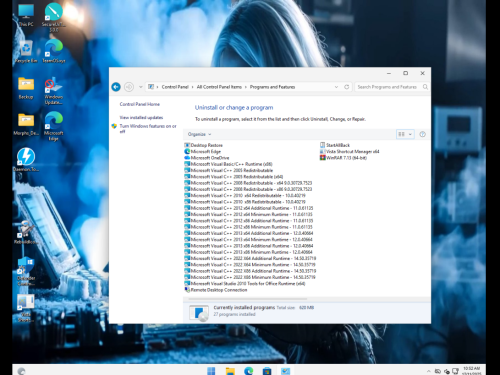Select the WinRAR 7.13 program entry
The image size is (500, 375).
tap(343, 158)
